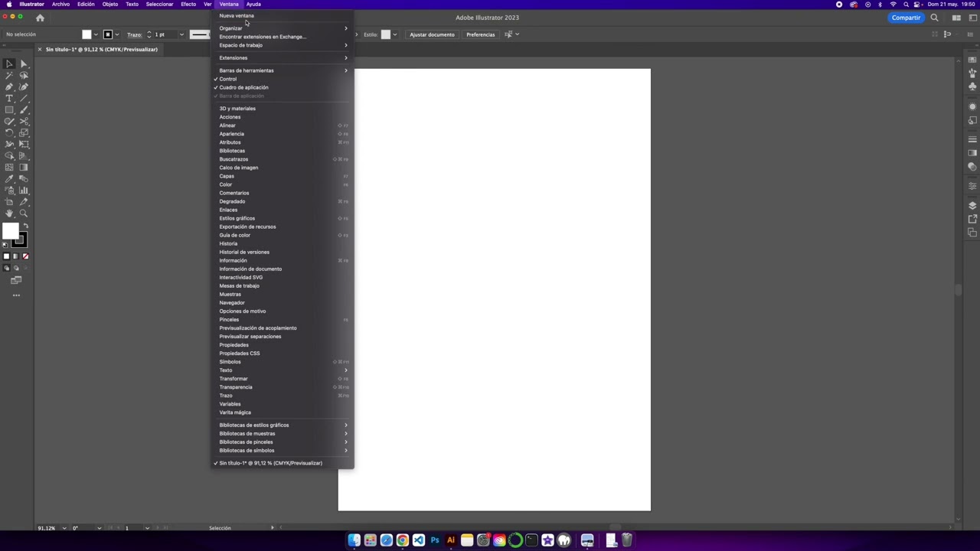This screenshot has height=551, width=980.
Task: Expand Bibliotecas de estilos gráficos submenu
Action: click(x=282, y=425)
